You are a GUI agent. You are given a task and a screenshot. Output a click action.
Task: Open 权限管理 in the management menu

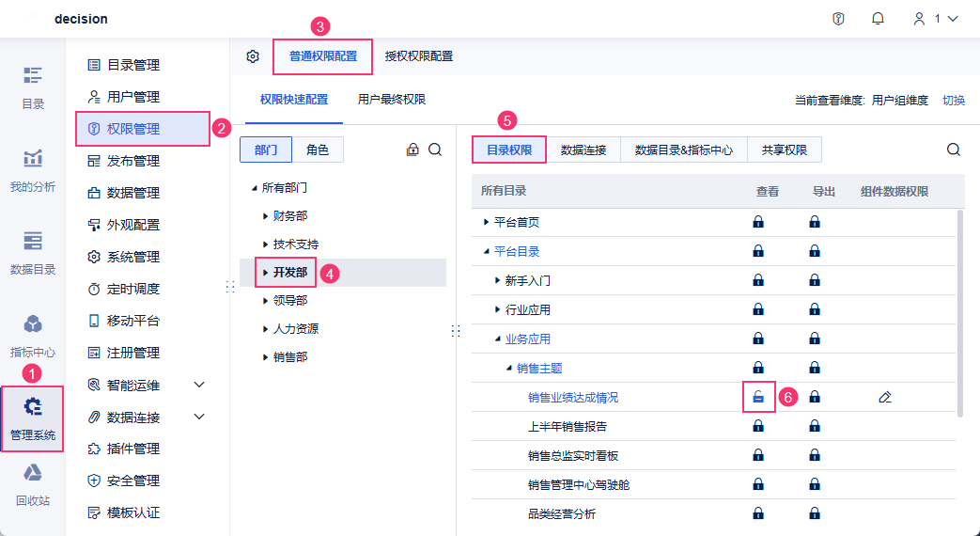point(133,129)
